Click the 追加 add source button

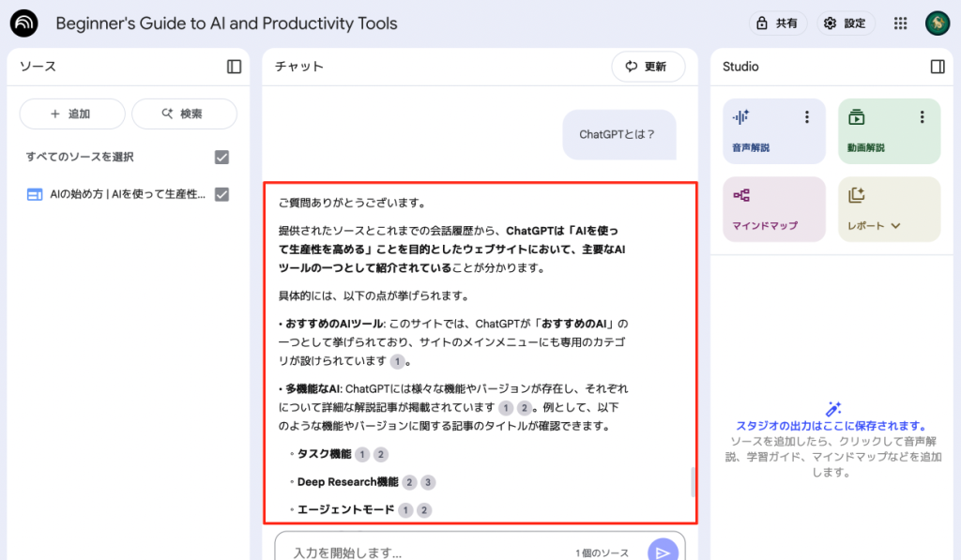72,114
